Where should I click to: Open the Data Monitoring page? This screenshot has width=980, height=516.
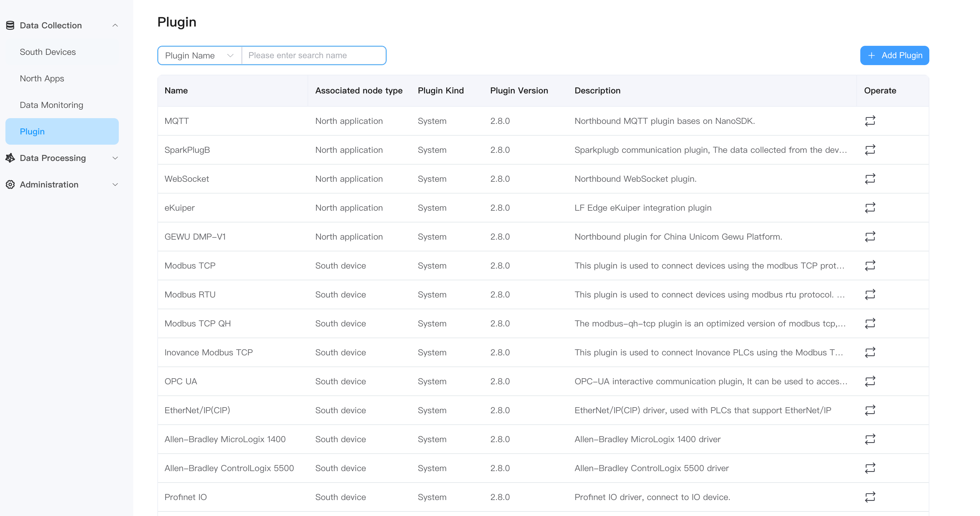51,105
